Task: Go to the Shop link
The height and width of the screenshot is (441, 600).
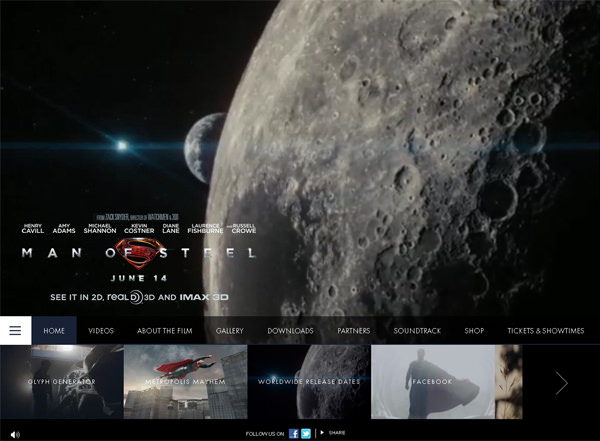Action: tap(474, 331)
